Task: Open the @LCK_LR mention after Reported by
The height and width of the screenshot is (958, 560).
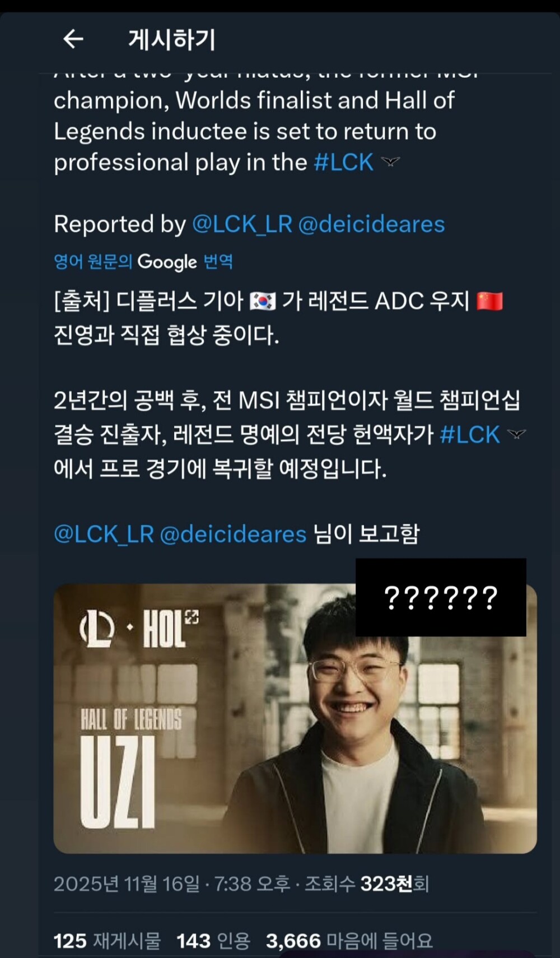Action: (242, 224)
